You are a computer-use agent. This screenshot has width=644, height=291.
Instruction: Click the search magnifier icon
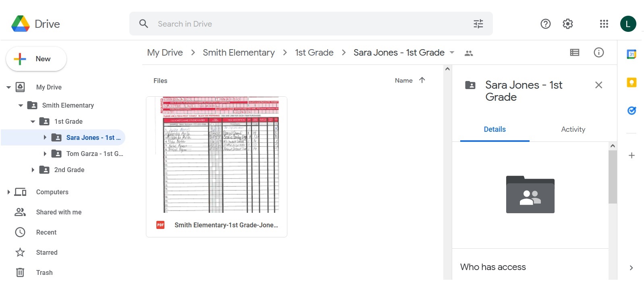143,24
